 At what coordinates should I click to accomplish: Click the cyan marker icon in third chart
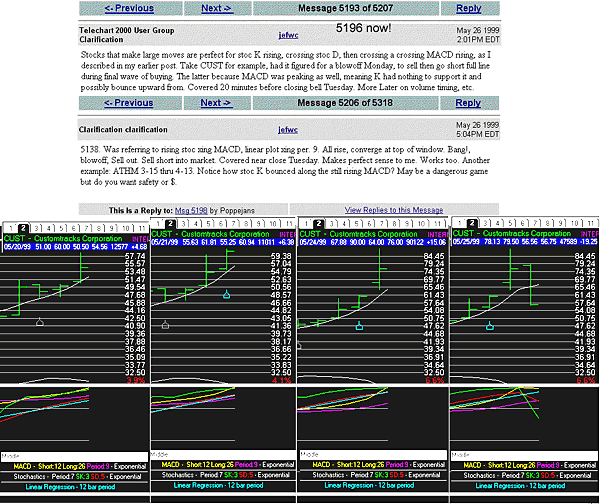click(359, 327)
